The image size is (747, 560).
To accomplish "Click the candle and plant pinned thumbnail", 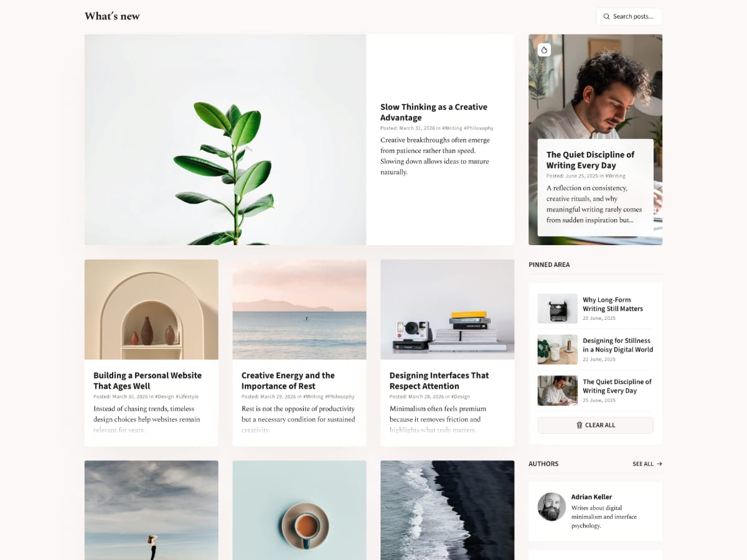I will (x=558, y=350).
